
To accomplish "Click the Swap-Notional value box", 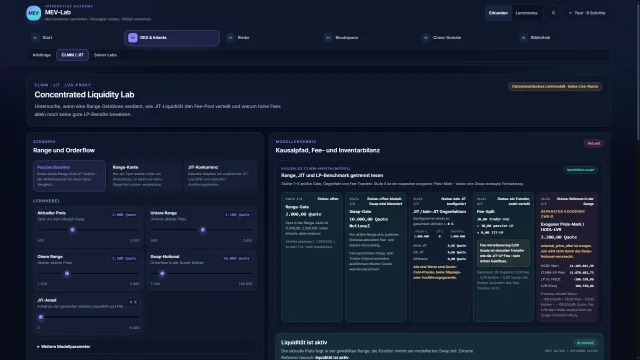I will coord(236,258).
